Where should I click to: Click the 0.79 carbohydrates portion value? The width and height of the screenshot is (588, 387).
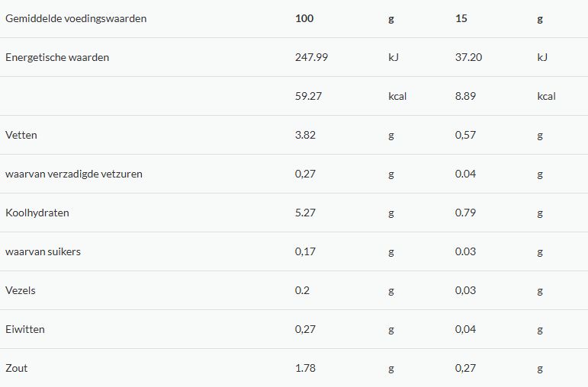(x=465, y=213)
